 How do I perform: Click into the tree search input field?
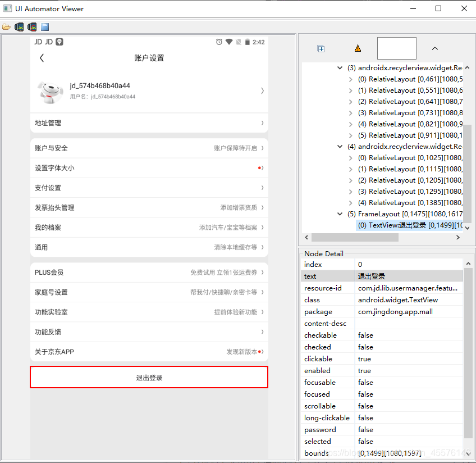[x=396, y=48]
